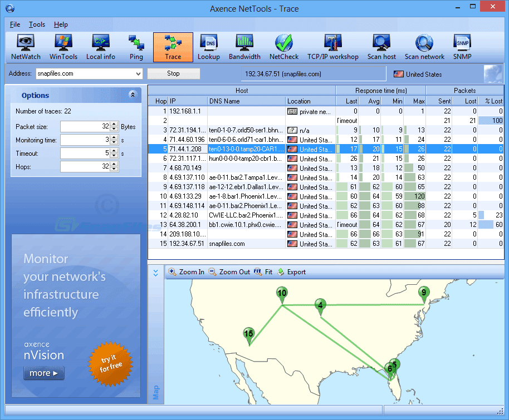The image size is (509, 420).
Task: Stop the running trace
Action: pyautogui.click(x=173, y=73)
